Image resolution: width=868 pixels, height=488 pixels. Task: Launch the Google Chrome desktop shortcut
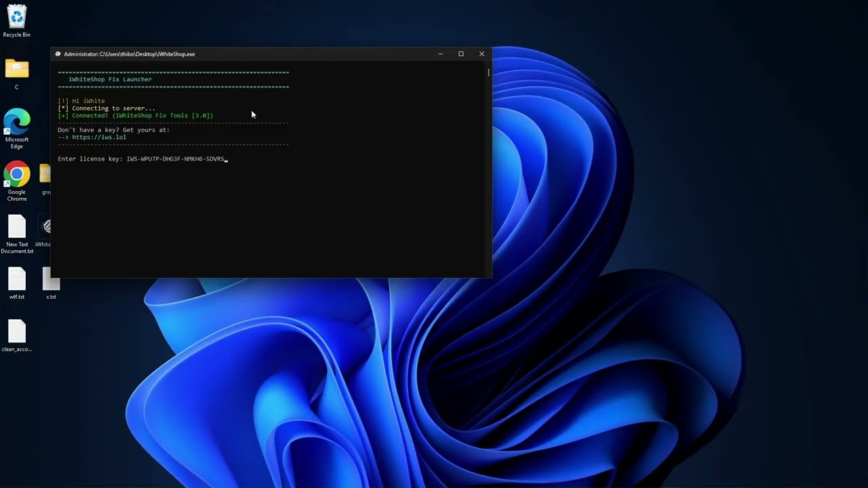pos(16,181)
